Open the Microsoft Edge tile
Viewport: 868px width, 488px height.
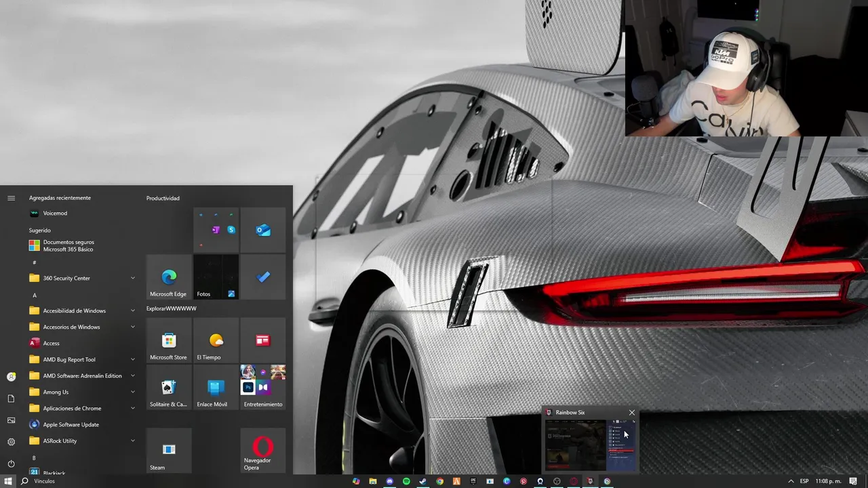169,277
